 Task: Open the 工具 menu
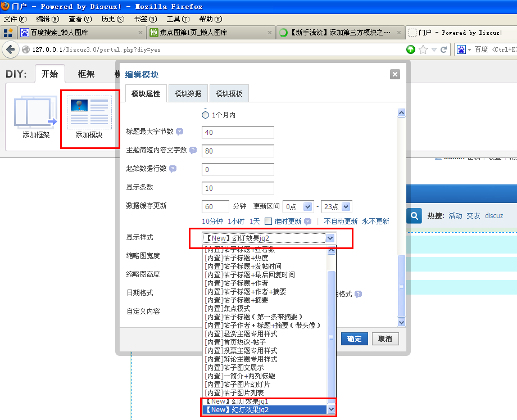point(178,19)
